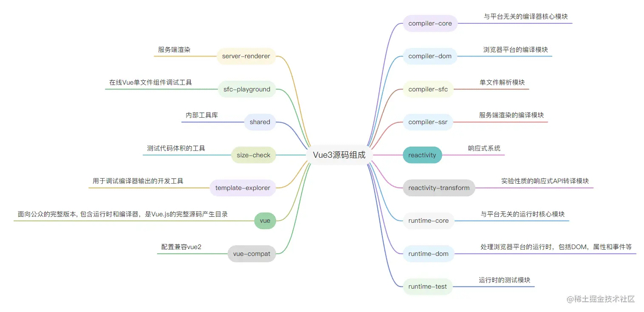
Task: Select the server-renderer node
Action: (x=246, y=56)
